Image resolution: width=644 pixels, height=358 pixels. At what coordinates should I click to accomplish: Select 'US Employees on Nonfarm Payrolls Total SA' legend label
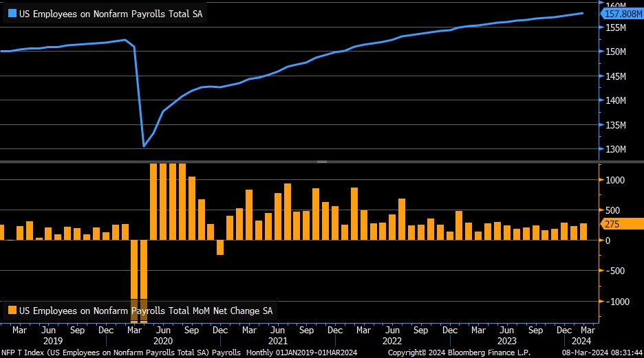(x=110, y=12)
